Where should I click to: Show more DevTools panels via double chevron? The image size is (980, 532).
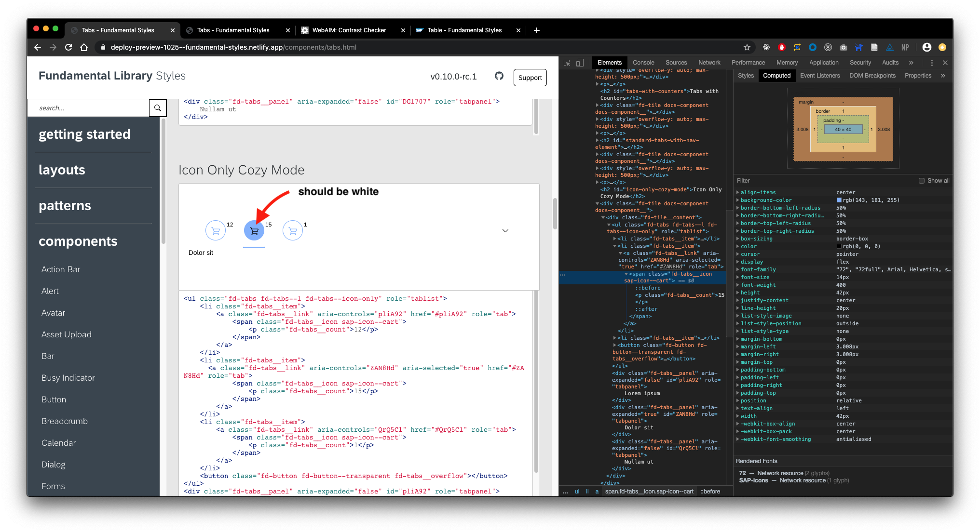pyautogui.click(x=911, y=63)
